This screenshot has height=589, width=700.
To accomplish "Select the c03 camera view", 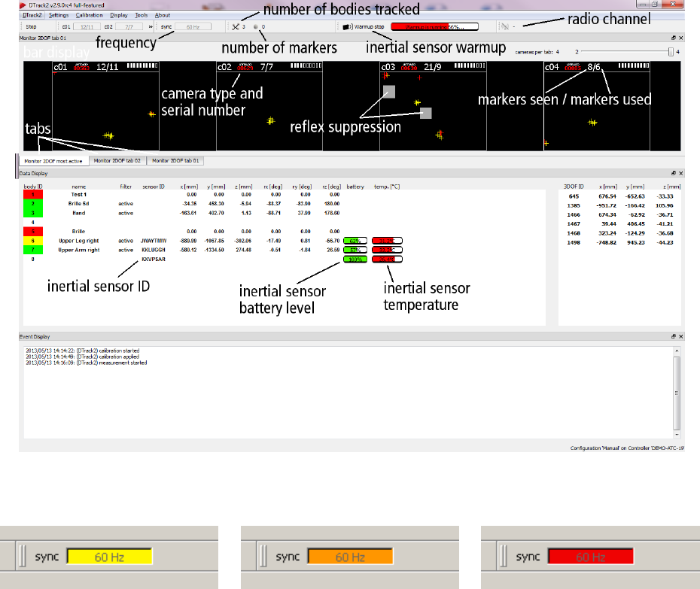I will tap(433, 106).
